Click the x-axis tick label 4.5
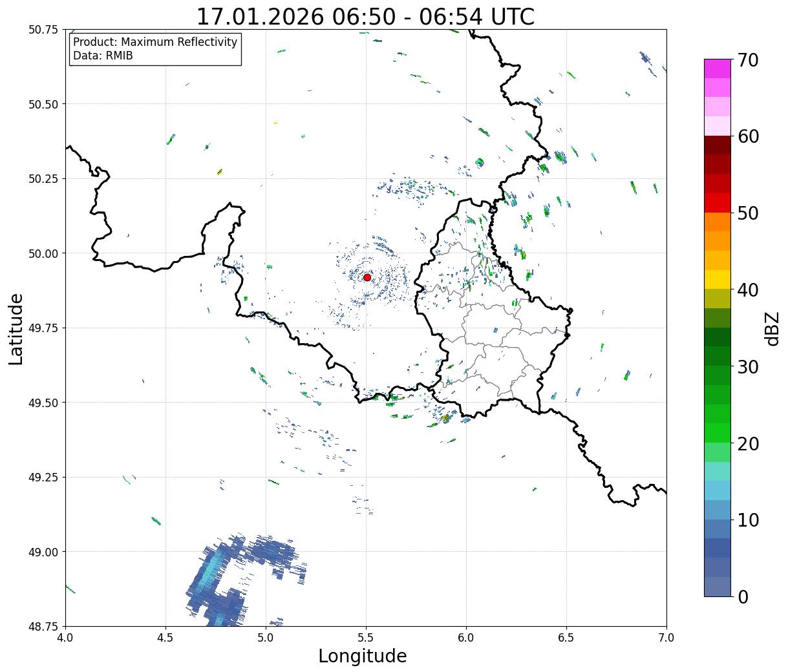The image size is (788, 672). pyautogui.click(x=165, y=638)
